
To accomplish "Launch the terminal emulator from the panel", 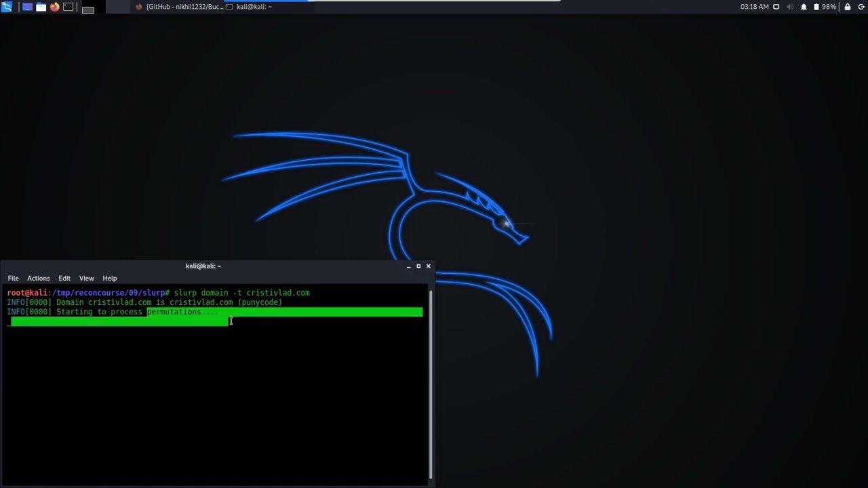I will 68,7.
